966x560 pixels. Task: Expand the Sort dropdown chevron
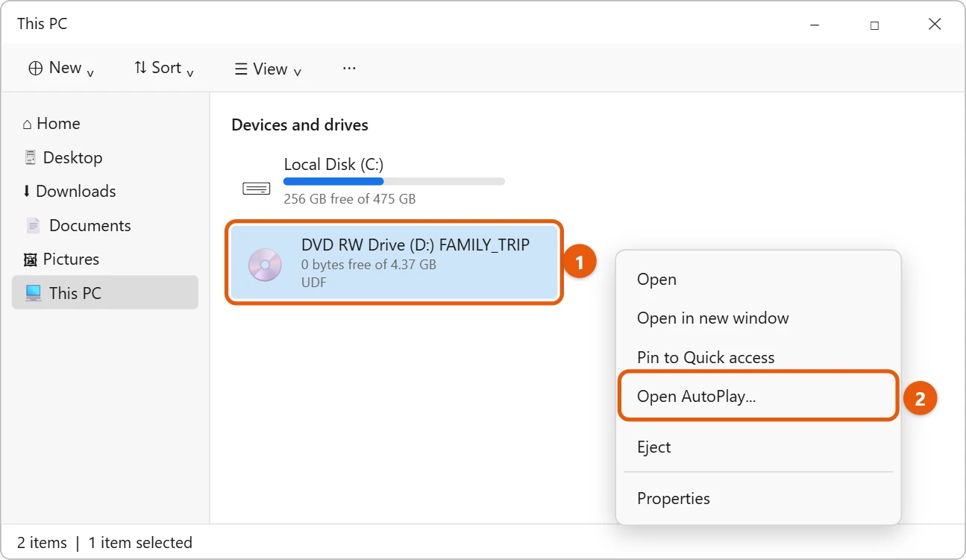pos(190,73)
